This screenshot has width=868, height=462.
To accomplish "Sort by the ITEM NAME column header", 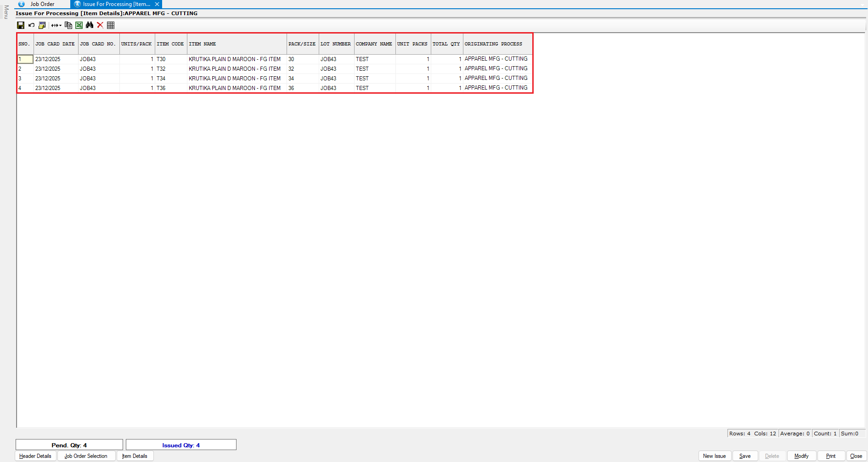I will tap(237, 44).
